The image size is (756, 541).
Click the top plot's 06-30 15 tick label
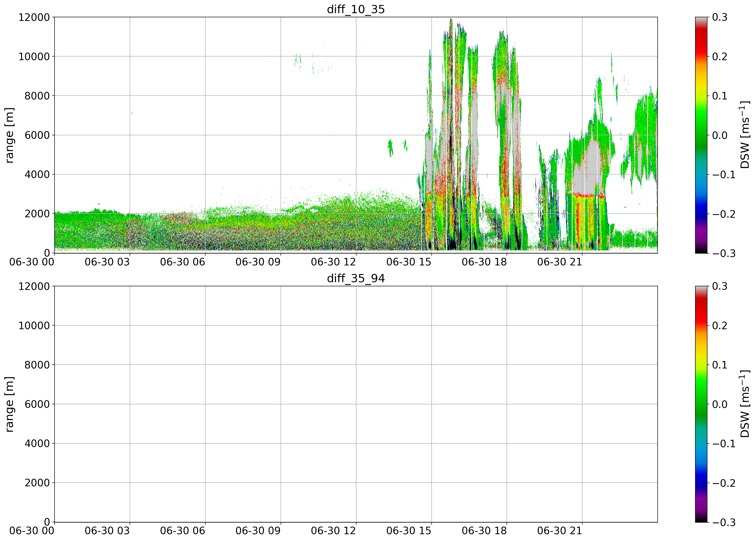[409, 262]
